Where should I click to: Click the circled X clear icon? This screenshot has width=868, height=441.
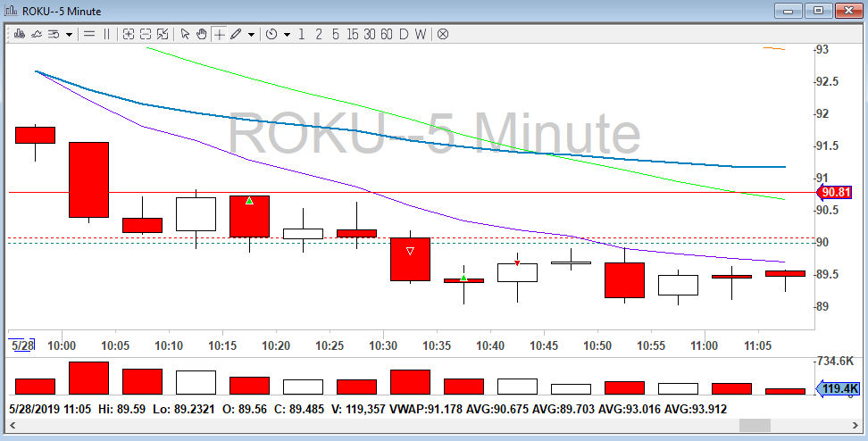click(443, 34)
